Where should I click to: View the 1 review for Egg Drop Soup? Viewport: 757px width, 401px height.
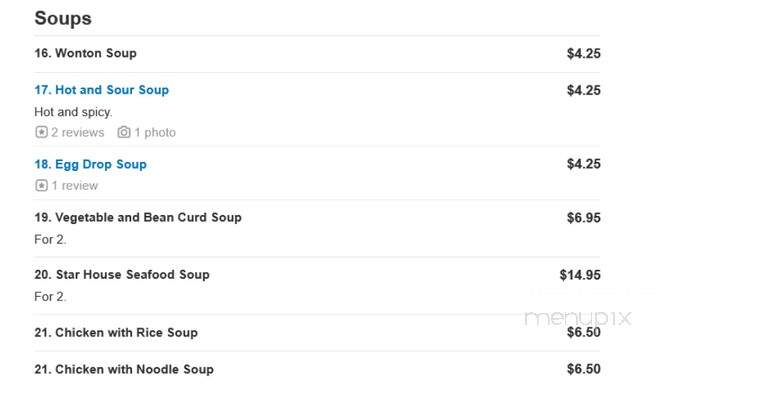click(75, 185)
